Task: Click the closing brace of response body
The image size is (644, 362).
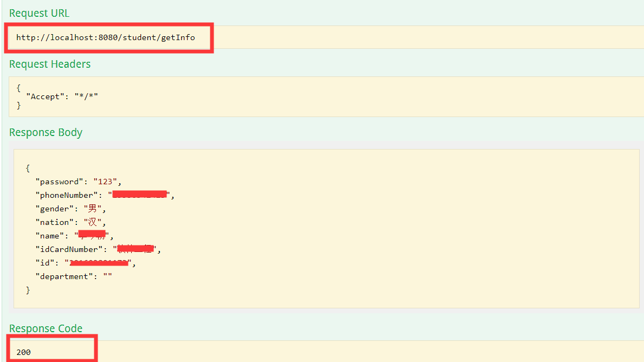Action: tap(28, 290)
